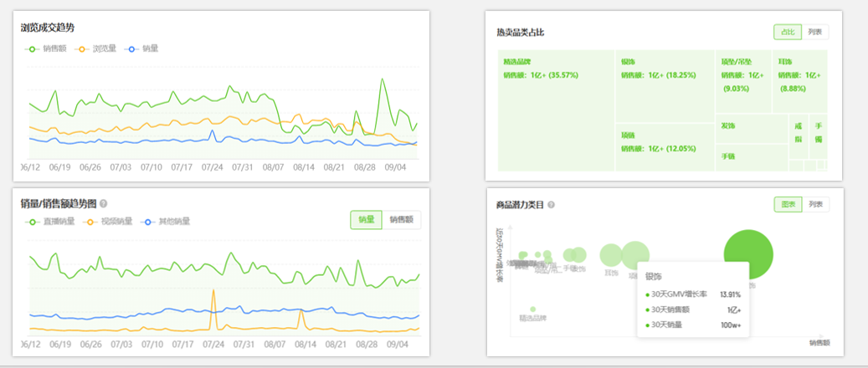Select 列表 view for 热卖品类占比
This screenshot has width=868, height=368.
point(815,33)
